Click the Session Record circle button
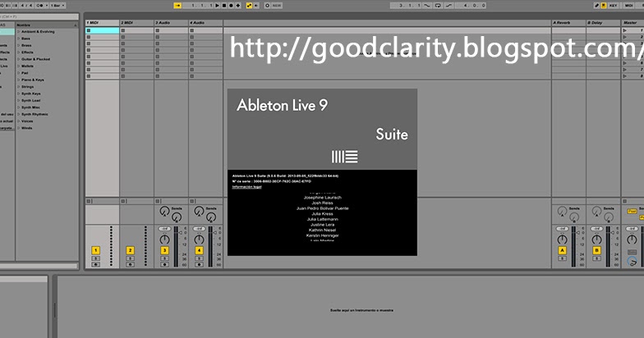This screenshot has width=644, height=338. tap(268, 5)
